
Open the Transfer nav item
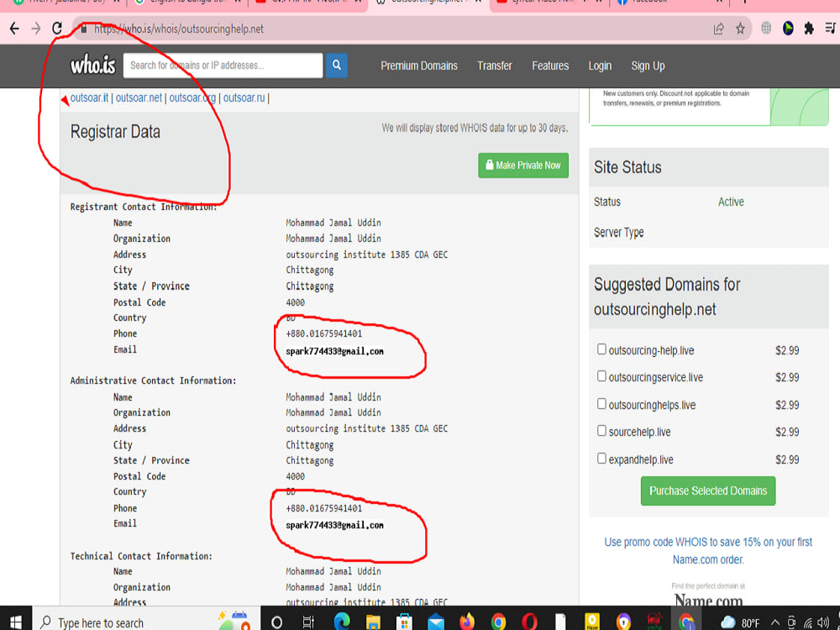tap(495, 66)
